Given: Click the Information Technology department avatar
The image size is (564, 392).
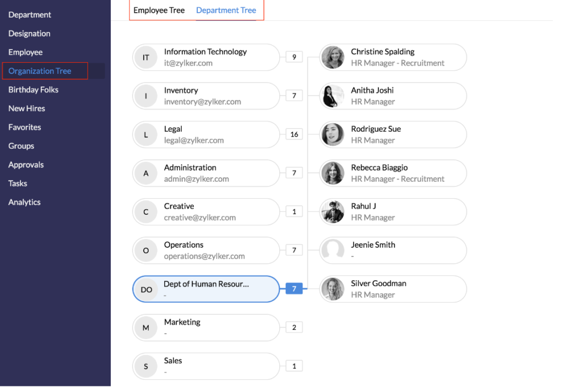Looking at the screenshot, I should pos(146,57).
